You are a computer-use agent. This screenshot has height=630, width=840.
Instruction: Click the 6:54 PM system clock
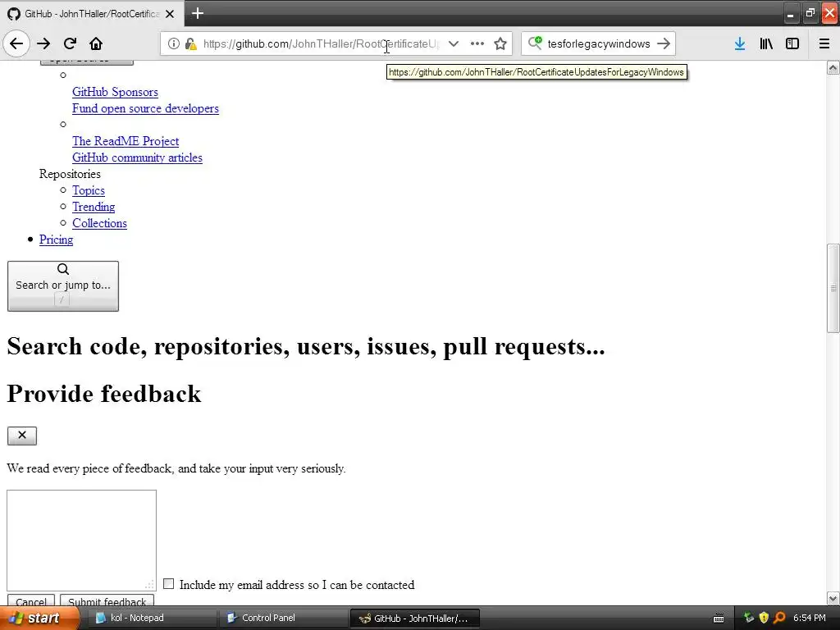tap(810, 618)
